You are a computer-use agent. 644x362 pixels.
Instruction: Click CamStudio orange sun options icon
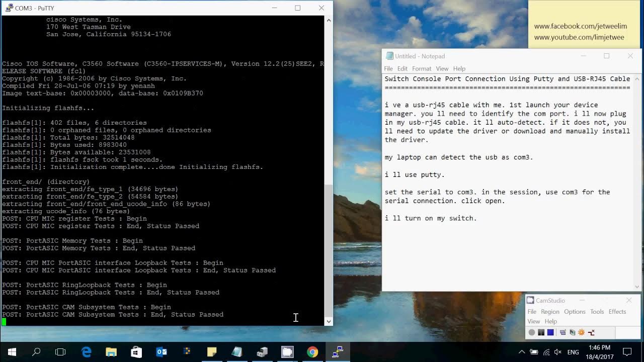click(x=581, y=332)
